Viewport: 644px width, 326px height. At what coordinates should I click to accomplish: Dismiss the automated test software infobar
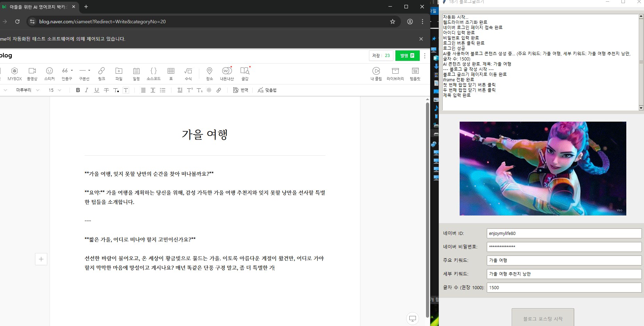coord(421,39)
